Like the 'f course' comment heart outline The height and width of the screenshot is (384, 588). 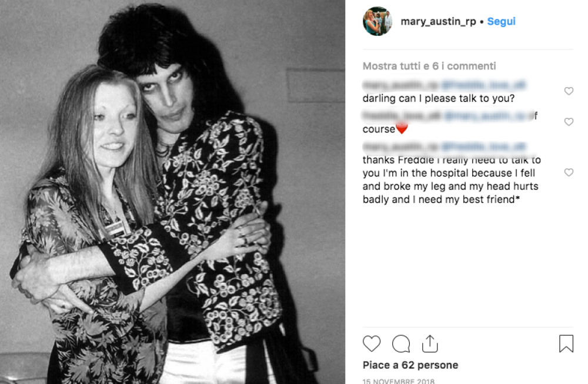point(569,122)
